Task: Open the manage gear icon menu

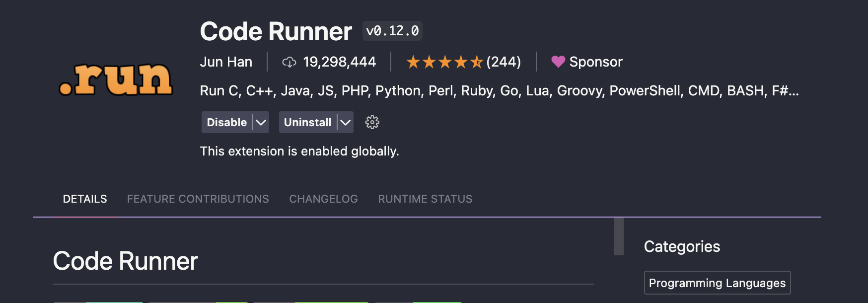Action: [x=372, y=122]
